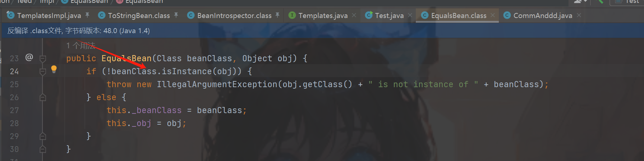Click line number 27 in gutter
The width and height of the screenshot is (644, 161).
(14, 110)
